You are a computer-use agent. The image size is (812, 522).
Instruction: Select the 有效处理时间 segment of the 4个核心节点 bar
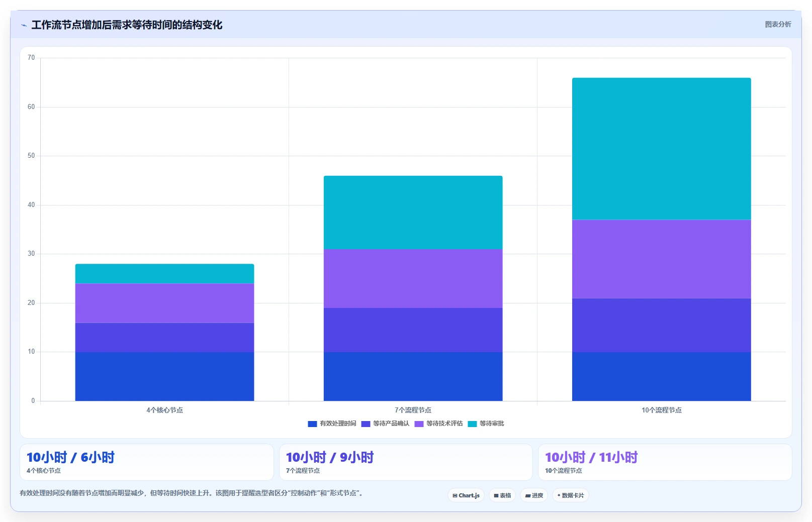click(164, 376)
